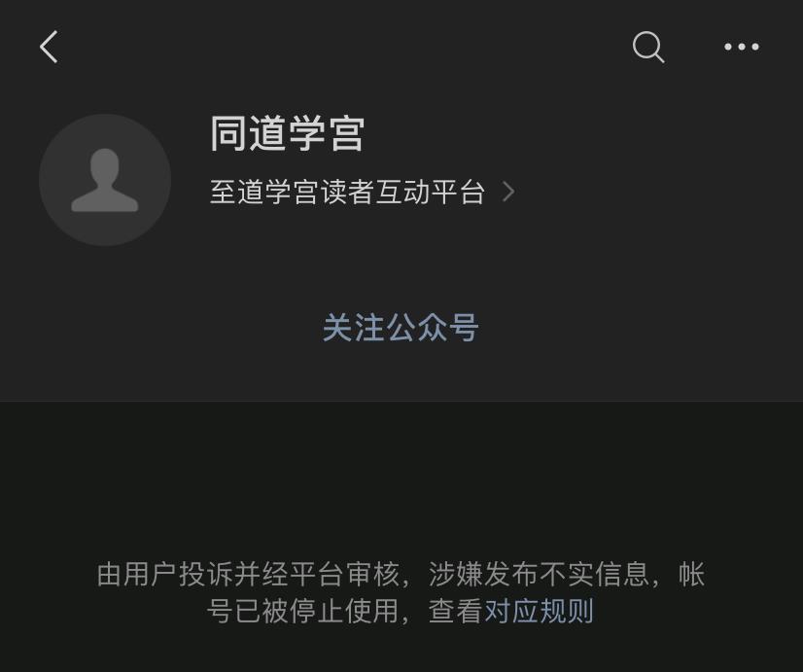This screenshot has height=672, width=803.
Task: Tap the suspension notice starting with 由用户投诉
Action: point(401,592)
